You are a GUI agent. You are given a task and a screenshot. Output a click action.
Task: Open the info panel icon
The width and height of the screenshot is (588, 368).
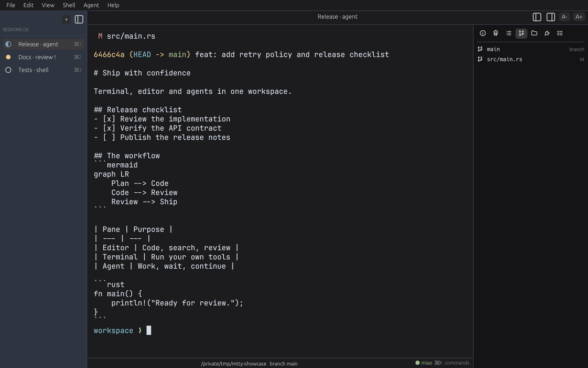[483, 33]
